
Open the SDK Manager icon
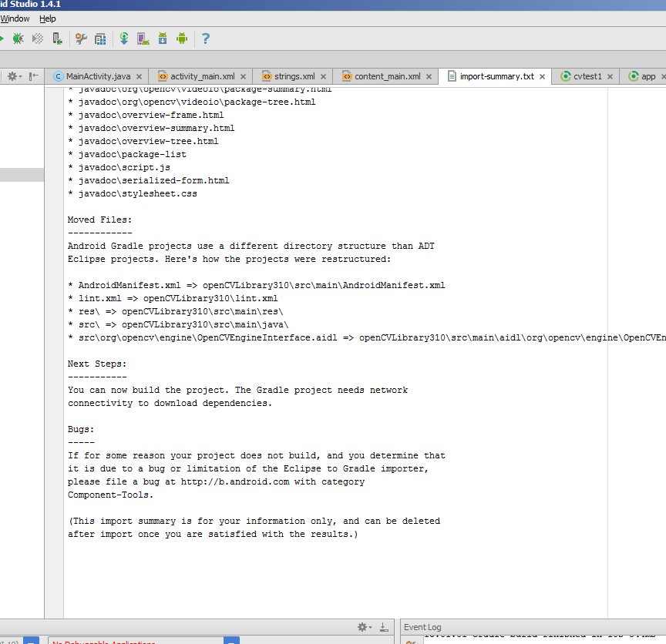(x=163, y=39)
